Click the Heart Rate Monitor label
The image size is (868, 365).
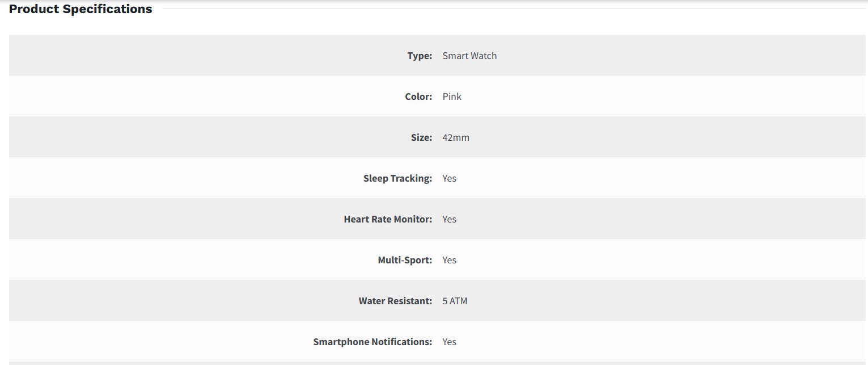click(x=388, y=219)
